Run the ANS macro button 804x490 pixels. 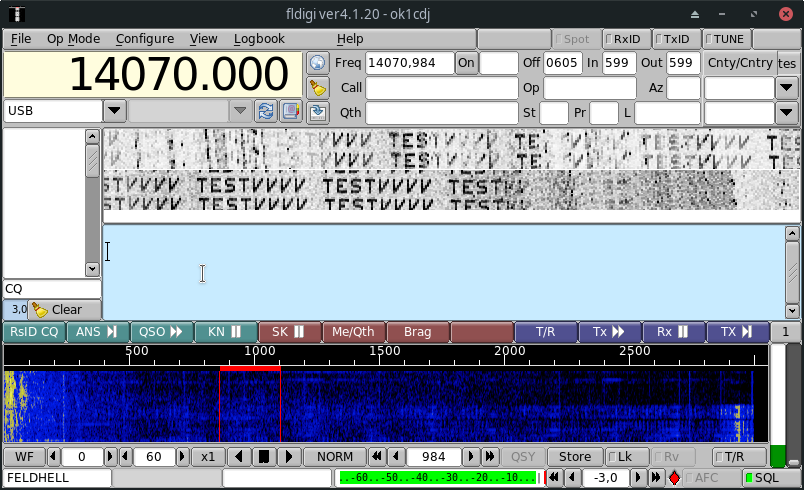tap(98, 332)
